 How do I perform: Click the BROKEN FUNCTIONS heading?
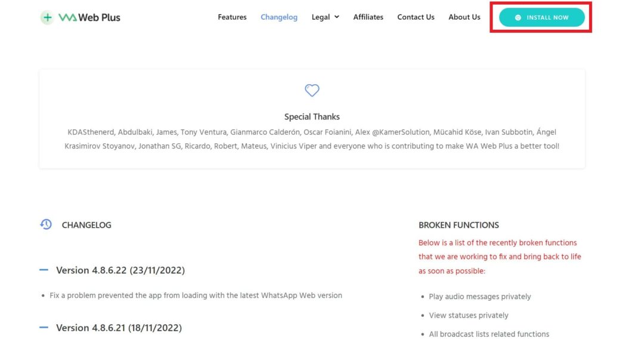pyautogui.click(x=459, y=225)
